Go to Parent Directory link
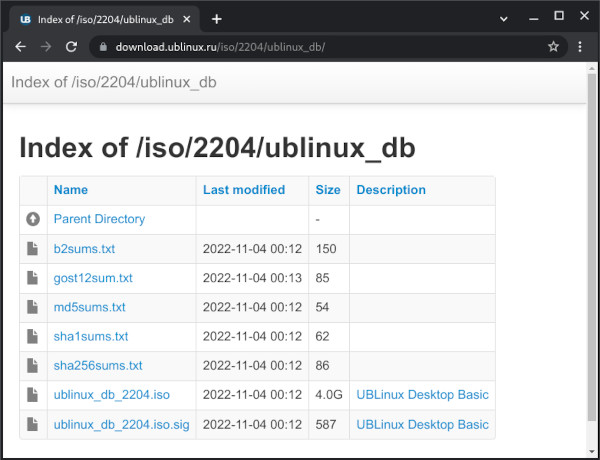 click(x=99, y=219)
